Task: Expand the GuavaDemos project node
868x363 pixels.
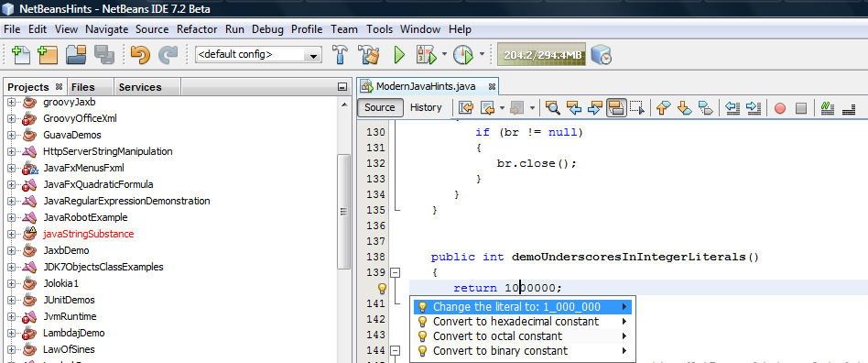Action: (11, 135)
